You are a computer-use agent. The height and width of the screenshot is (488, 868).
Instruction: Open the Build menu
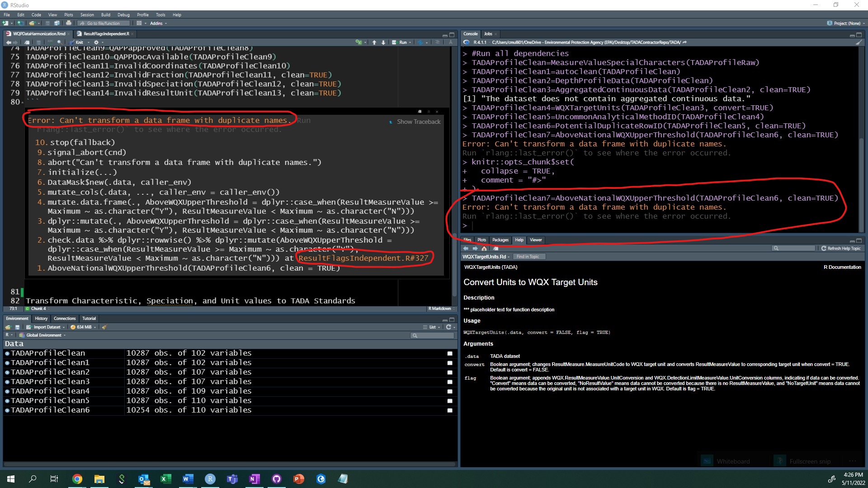tap(106, 15)
